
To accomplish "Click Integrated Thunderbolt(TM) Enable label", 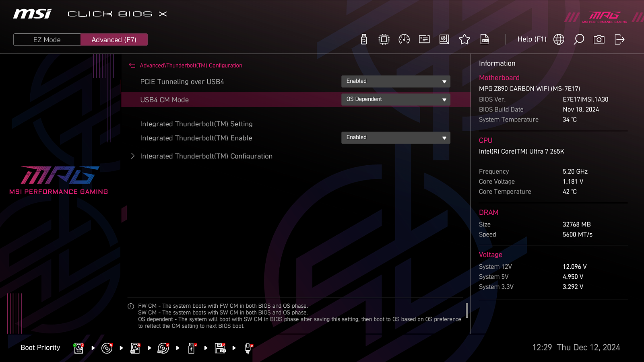I will point(196,138).
